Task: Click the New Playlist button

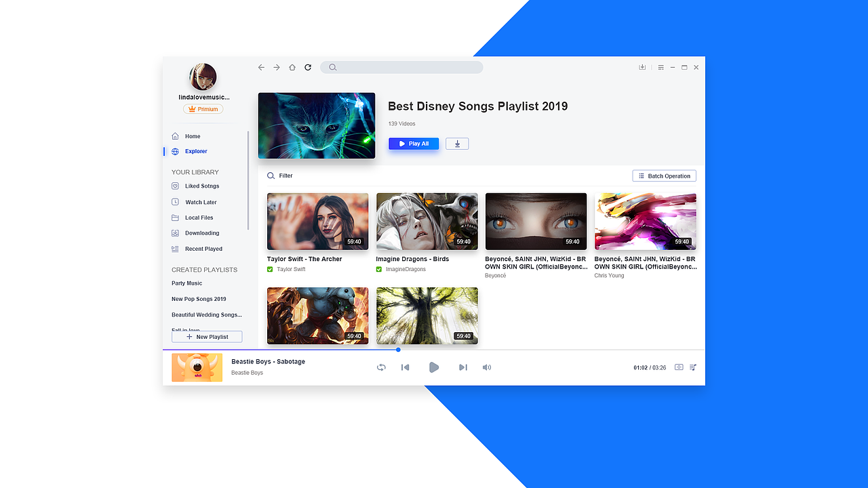Action: coord(207,337)
